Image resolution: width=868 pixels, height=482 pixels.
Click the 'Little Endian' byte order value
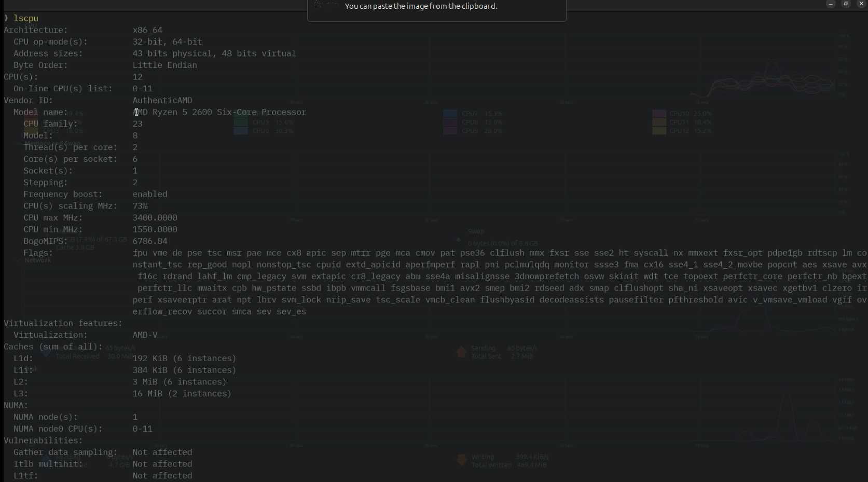pos(164,65)
